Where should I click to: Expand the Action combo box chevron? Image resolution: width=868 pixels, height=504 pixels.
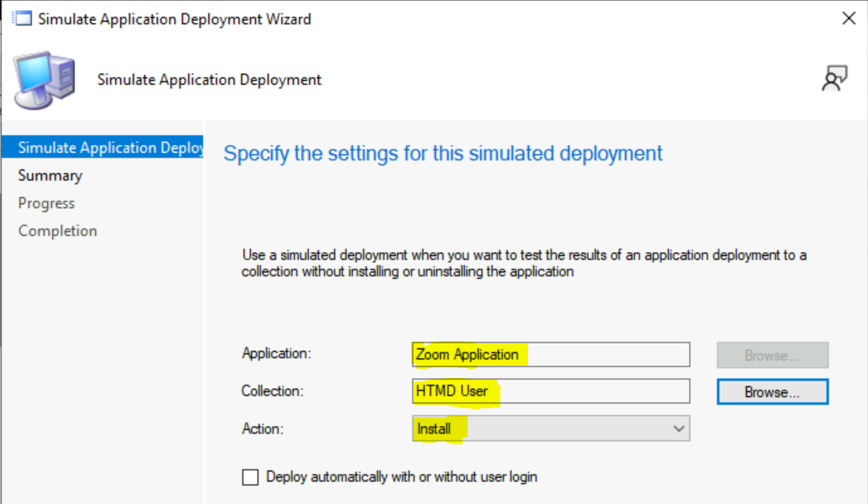[x=678, y=428]
